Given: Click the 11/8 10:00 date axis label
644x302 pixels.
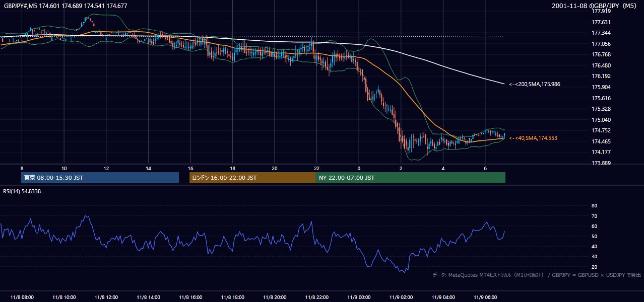Looking at the screenshot, I should pos(64,297).
